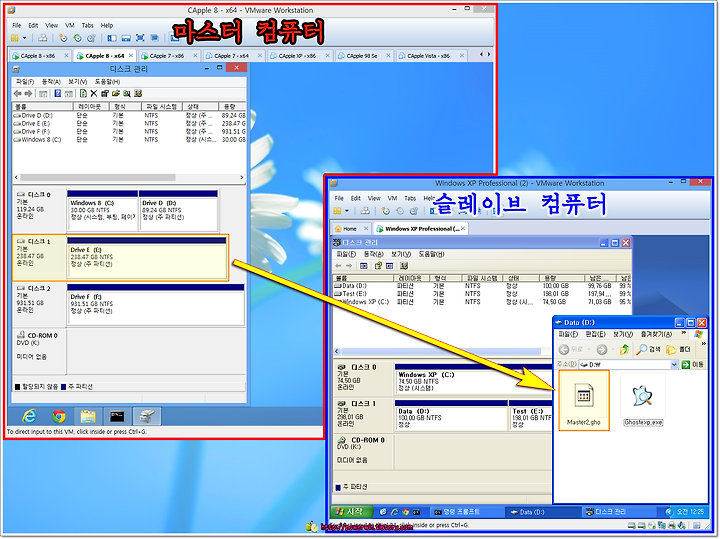Open 도움말(H) menu in master 디스크 관리
720x539 pixels.
[107, 82]
